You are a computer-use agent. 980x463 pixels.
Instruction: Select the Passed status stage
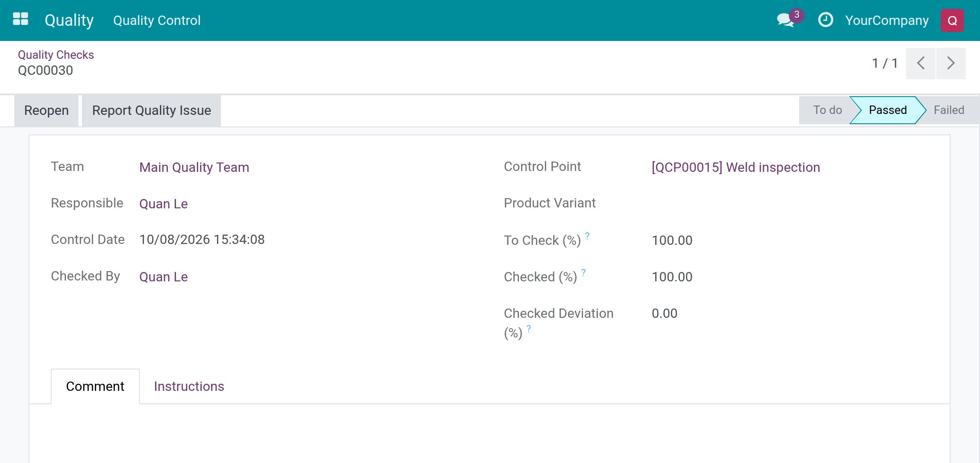click(x=887, y=110)
